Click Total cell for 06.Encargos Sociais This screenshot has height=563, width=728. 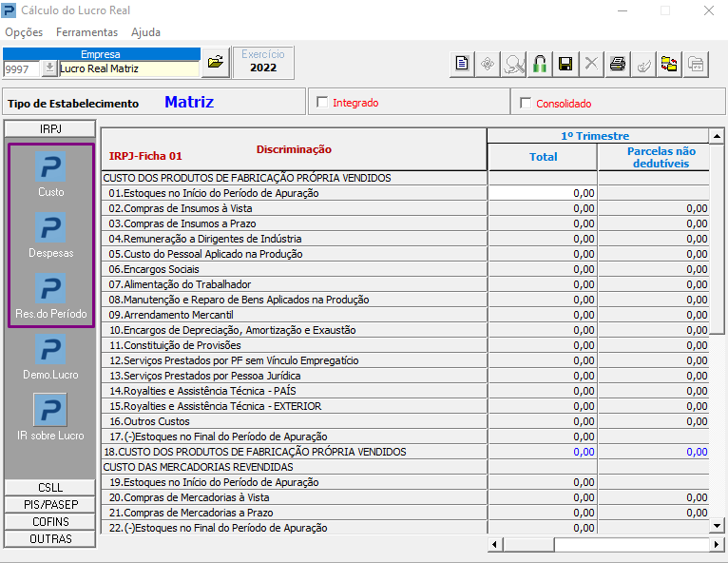pos(543,269)
